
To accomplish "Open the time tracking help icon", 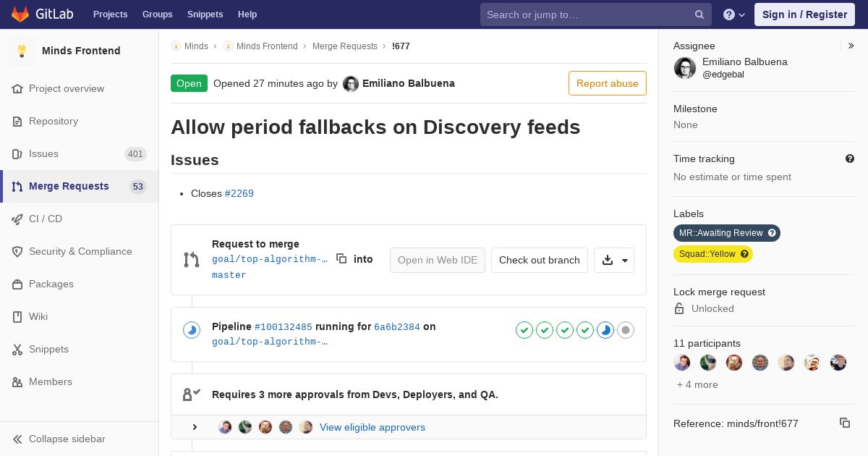I will click(849, 159).
